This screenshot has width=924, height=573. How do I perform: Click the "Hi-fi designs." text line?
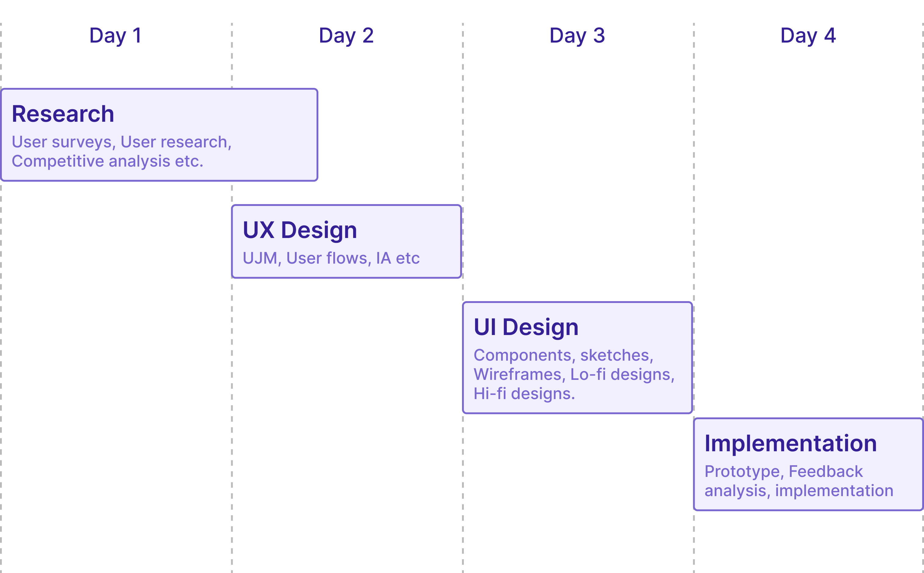tap(524, 394)
